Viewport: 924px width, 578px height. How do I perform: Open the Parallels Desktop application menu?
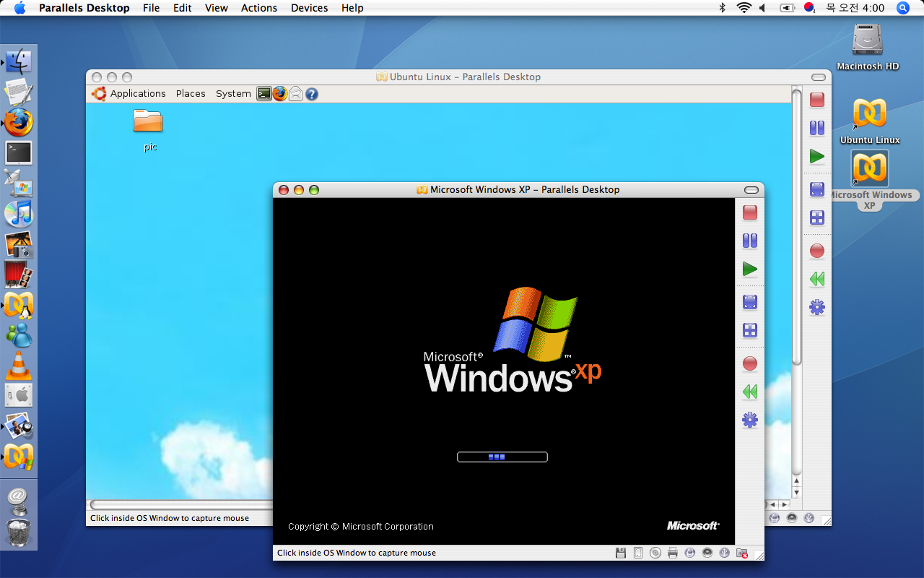pos(84,8)
